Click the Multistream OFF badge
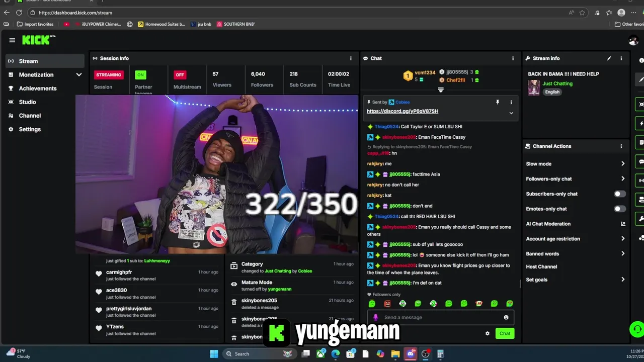This screenshot has width=644, height=362. 180,75
